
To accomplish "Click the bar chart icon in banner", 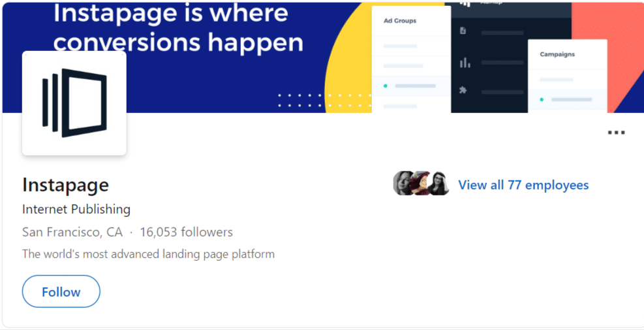I will tap(465, 63).
